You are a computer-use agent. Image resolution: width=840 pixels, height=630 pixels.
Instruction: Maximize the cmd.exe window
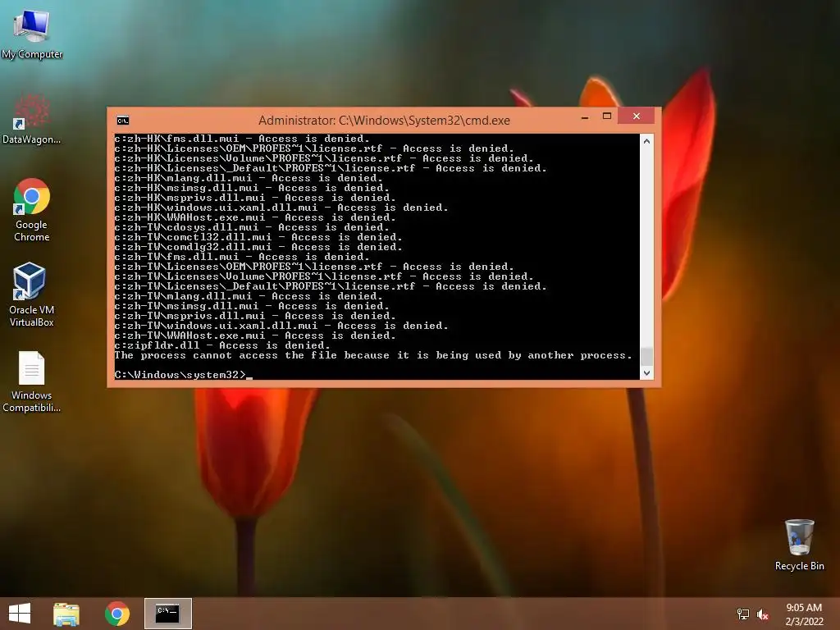point(607,116)
